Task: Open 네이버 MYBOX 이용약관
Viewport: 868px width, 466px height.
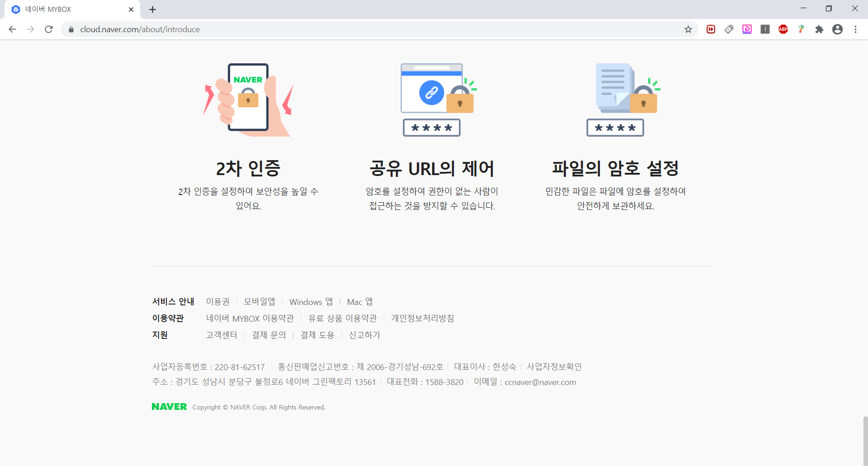Action: [250, 319]
